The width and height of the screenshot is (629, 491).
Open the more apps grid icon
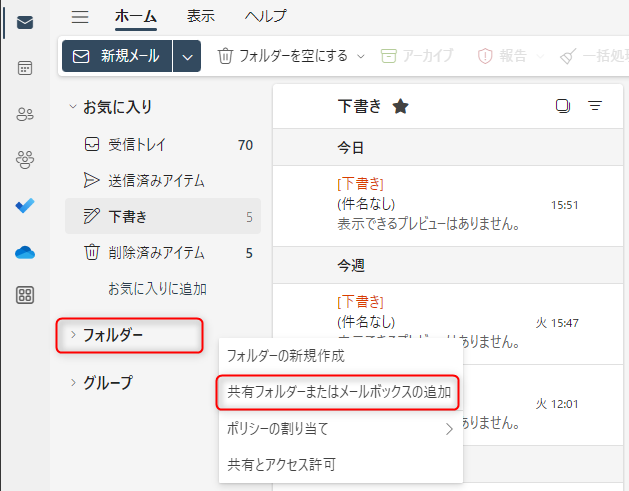(25, 295)
